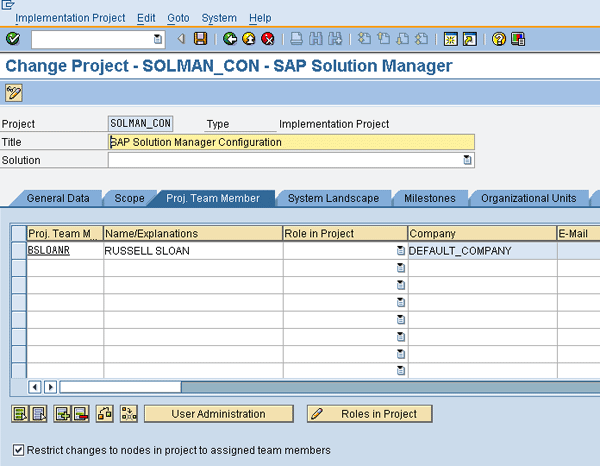Image resolution: width=600 pixels, height=466 pixels.
Task: Click the Display/Change pencil icon below title
Action: (x=13, y=93)
